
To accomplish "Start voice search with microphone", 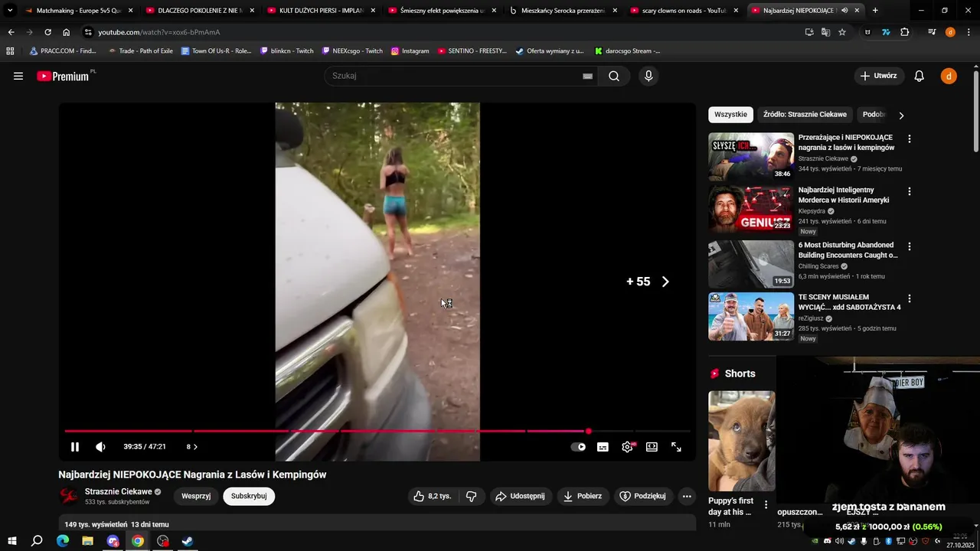I will tap(648, 76).
